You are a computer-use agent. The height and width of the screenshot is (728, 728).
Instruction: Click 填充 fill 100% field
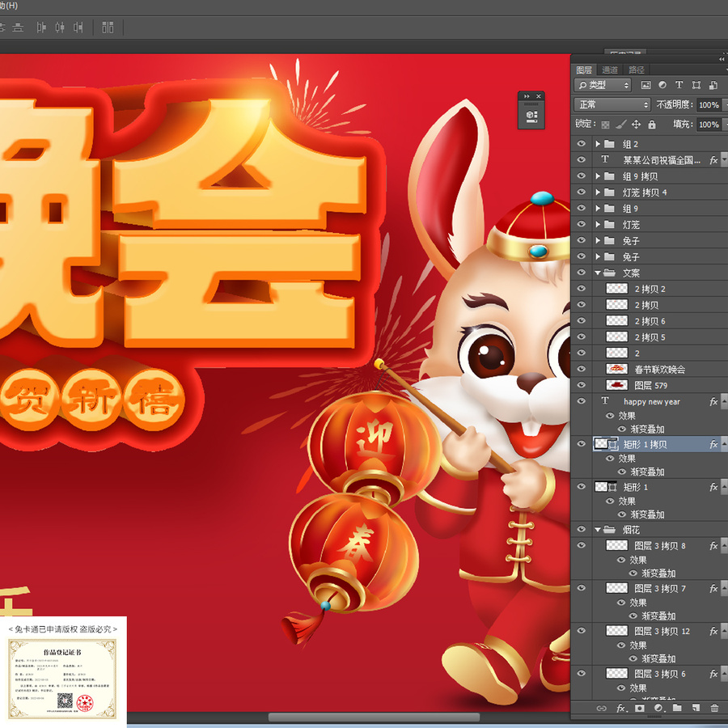click(709, 125)
